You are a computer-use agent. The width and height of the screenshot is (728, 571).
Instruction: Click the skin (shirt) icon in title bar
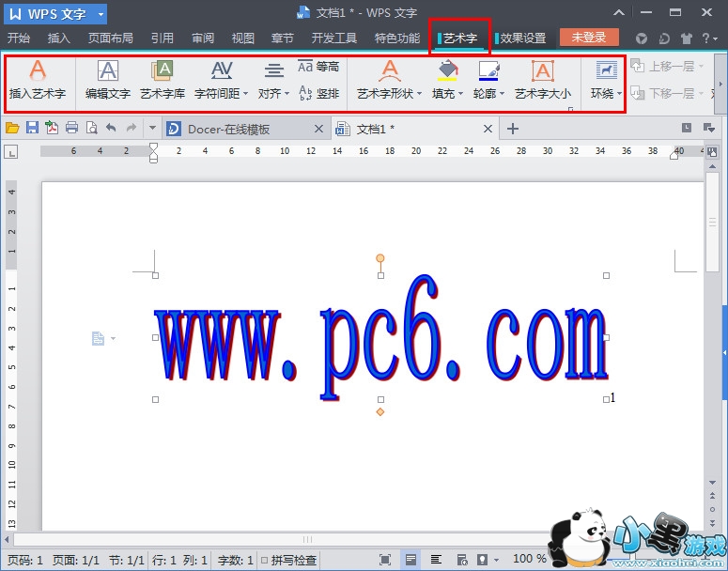(x=686, y=39)
